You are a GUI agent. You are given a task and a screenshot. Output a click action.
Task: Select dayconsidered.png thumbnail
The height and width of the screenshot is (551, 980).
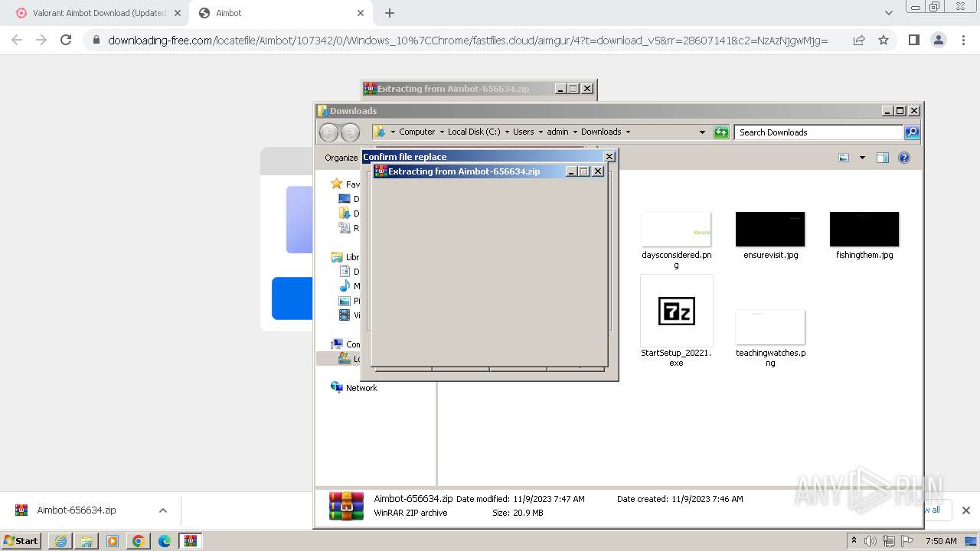(x=677, y=230)
